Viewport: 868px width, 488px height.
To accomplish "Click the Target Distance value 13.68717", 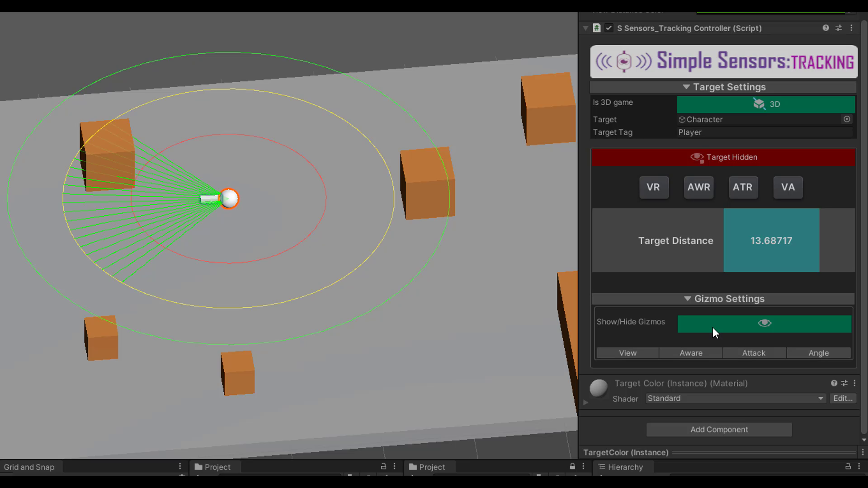I will 771,240.
